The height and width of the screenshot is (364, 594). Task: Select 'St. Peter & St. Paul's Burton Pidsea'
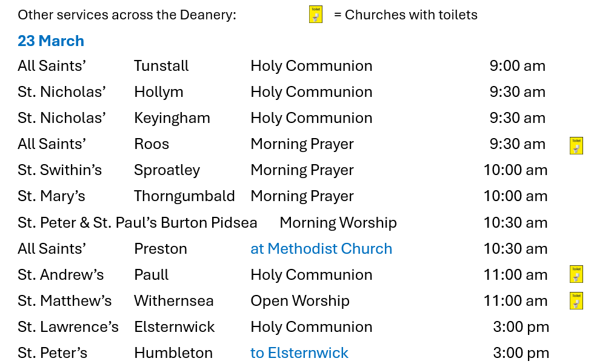click(x=138, y=222)
